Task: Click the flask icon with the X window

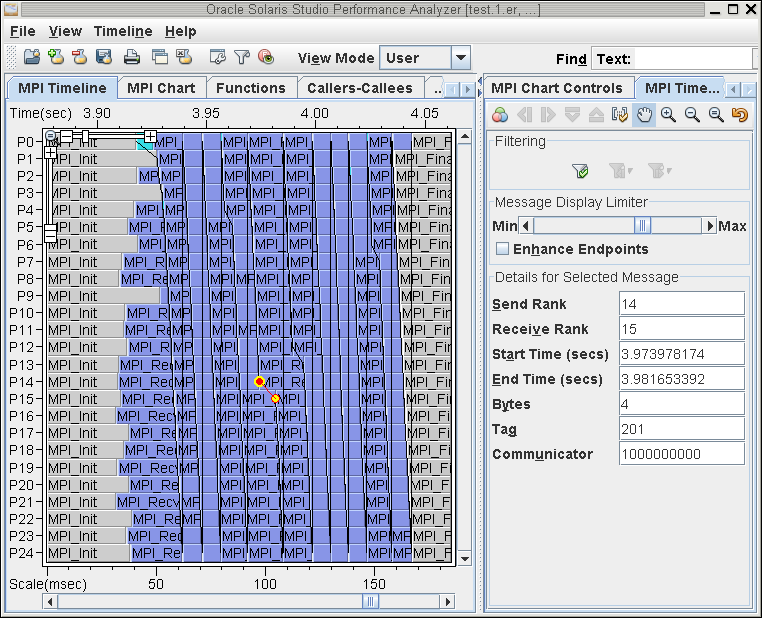Action: (x=184, y=57)
